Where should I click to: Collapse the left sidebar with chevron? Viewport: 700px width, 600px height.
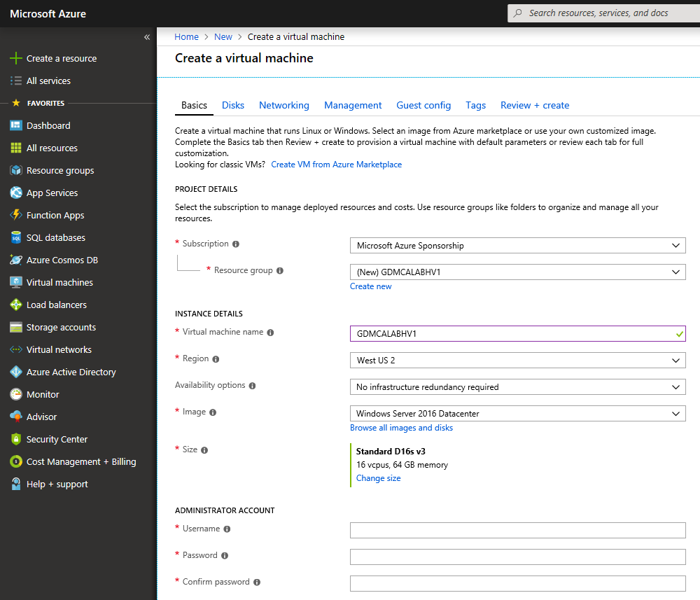(x=147, y=37)
